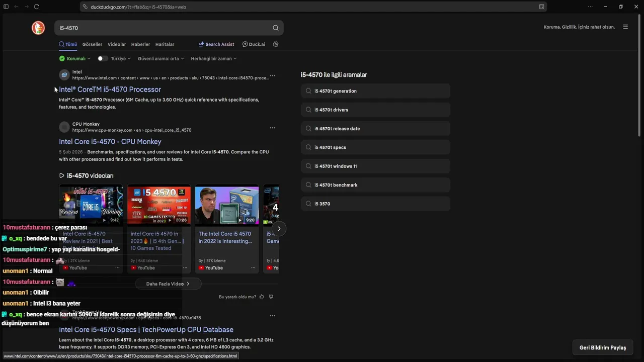This screenshot has height=362, width=644.
Task: Go forward with the browser forward arrow
Action: pos(26,7)
